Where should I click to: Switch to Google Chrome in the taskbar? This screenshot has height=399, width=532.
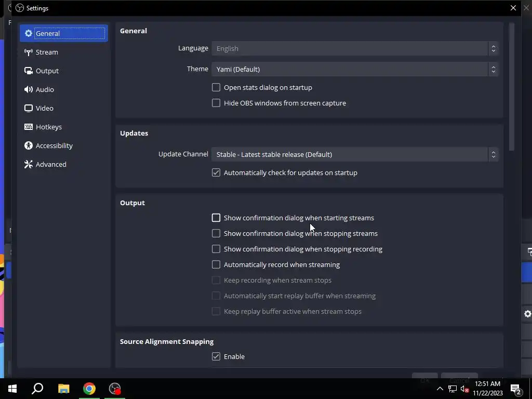pos(89,389)
